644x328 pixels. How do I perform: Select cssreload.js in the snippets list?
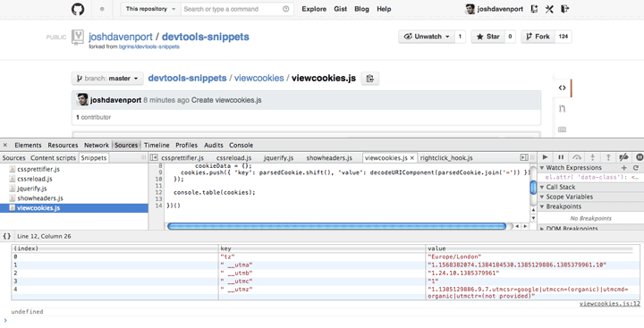point(35,179)
